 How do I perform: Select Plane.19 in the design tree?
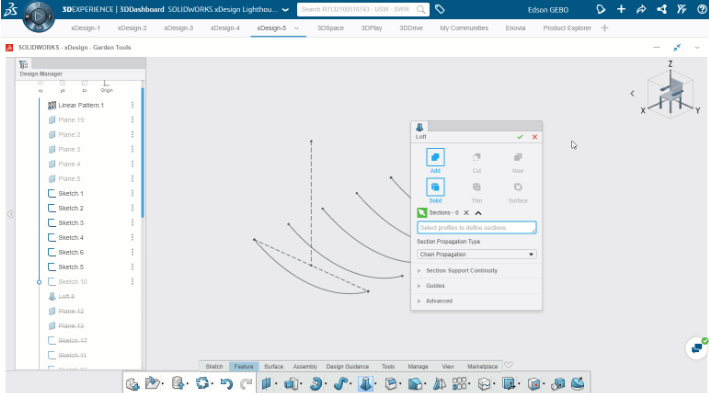(71, 120)
